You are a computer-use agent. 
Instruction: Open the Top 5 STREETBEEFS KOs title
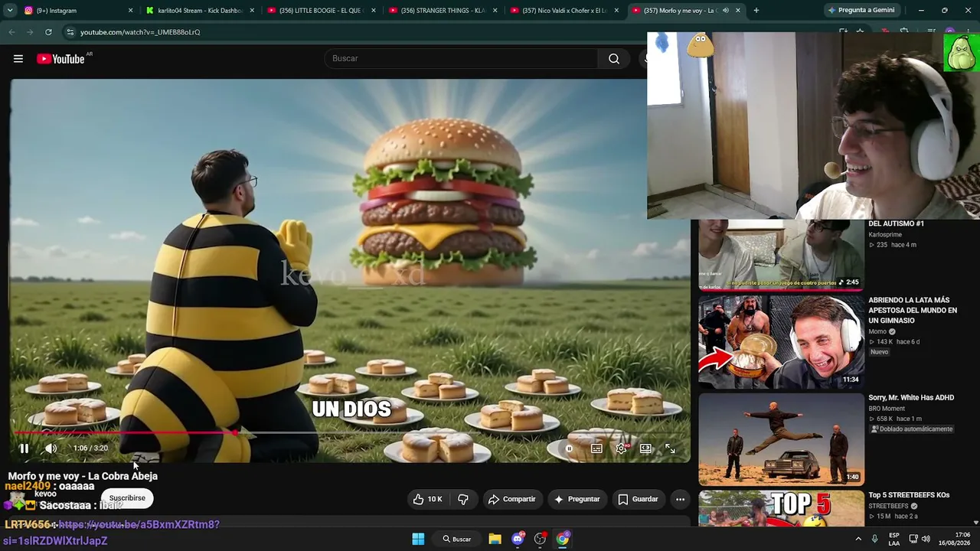[x=909, y=495]
